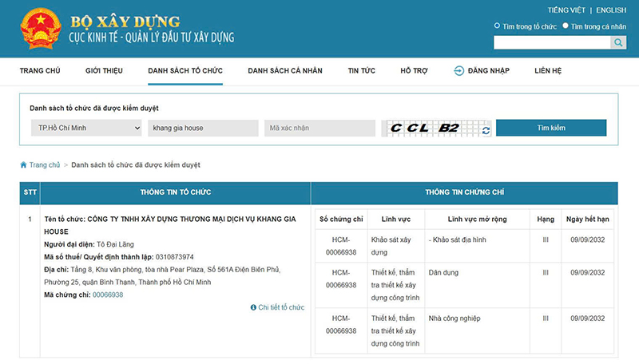The height and width of the screenshot is (364, 639).
Task: Switch language to English
Action: [611, 10]
